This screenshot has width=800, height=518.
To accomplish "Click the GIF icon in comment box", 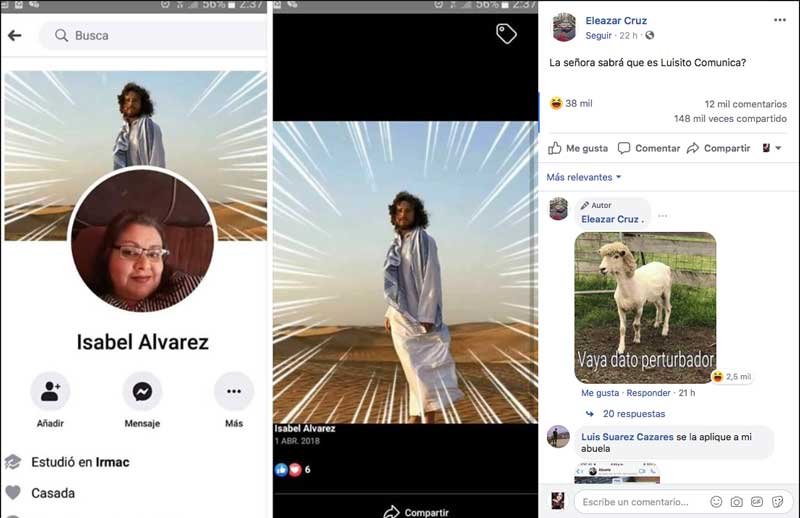I will [x=757, y=501].
